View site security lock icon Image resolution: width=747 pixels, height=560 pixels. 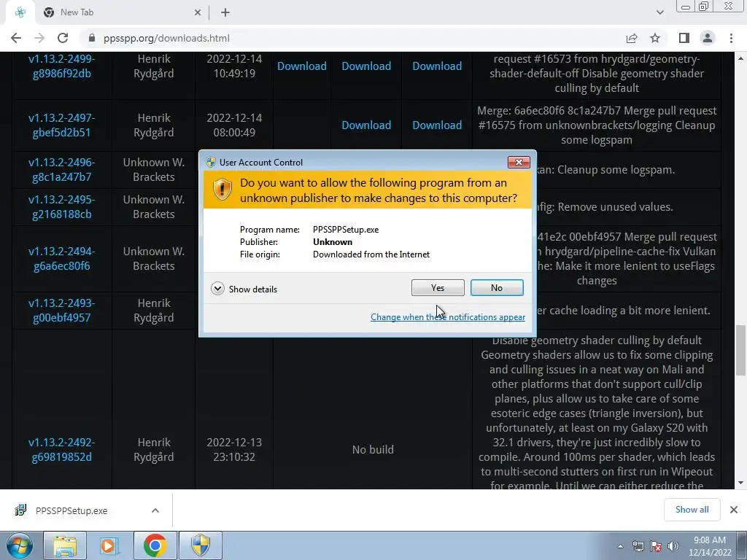[x=92, y=38]
